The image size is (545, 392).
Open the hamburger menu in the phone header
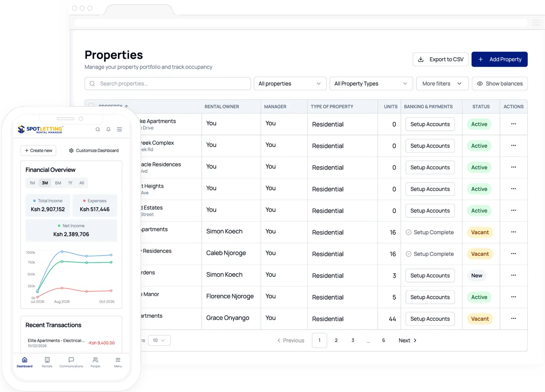tap(119, 129)
